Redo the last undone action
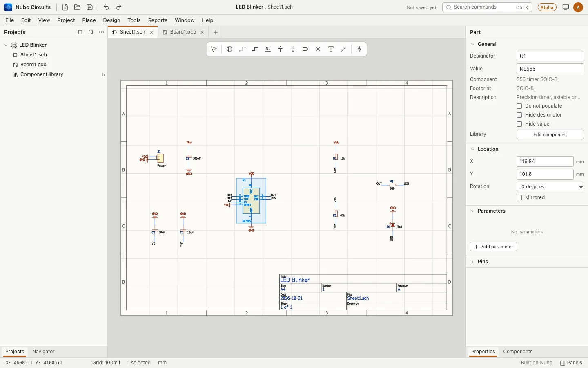The height and width of the screenshot is (368, 588). pos(118,7)
